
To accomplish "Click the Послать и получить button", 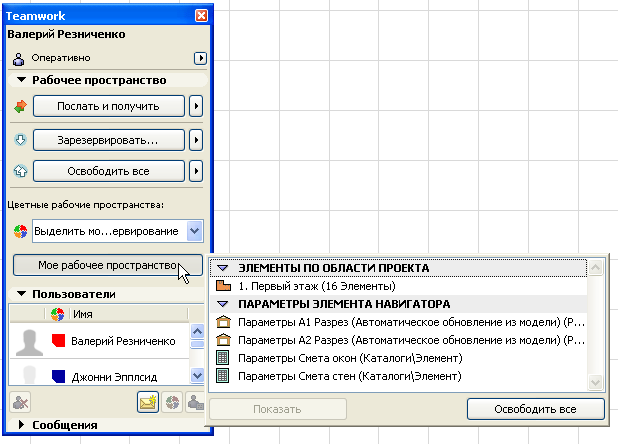I will (x=109, y=106).
